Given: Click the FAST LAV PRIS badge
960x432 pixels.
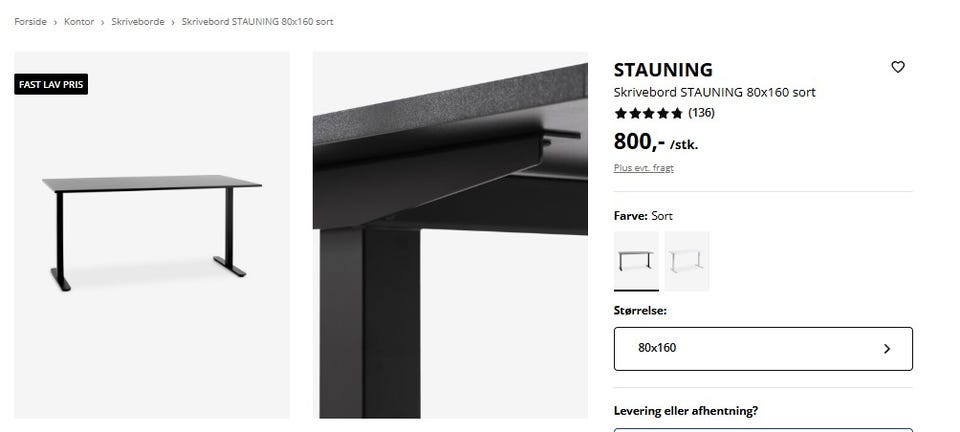Looking at the screenshot, I should (x=51, y=85).
